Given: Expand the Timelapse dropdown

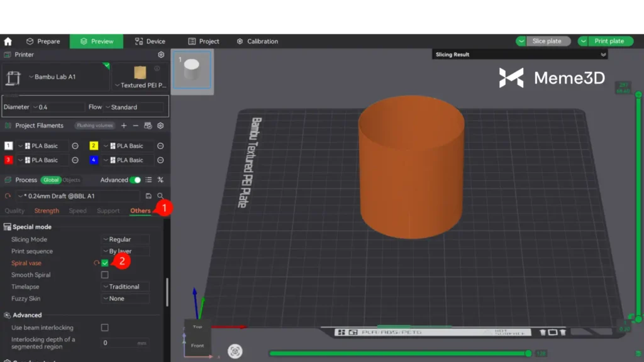Looking at the screenshot, I should (x=125, y=287).
